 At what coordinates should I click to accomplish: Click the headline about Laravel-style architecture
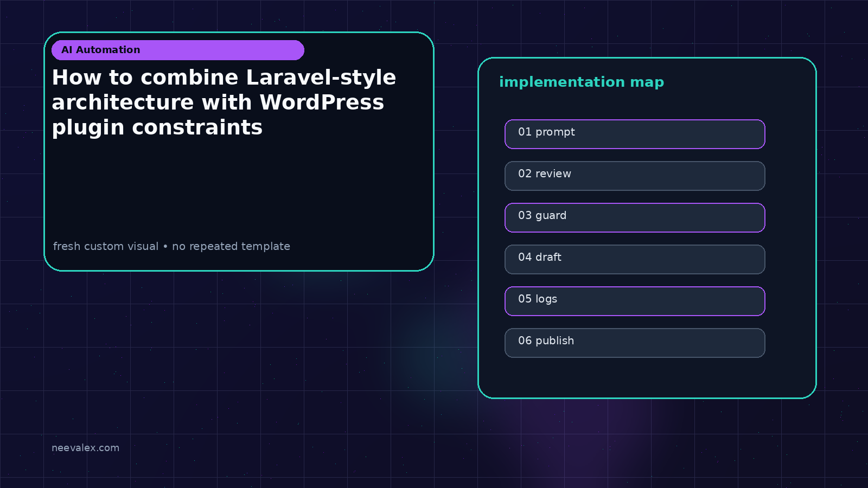[x=224, y=102]
